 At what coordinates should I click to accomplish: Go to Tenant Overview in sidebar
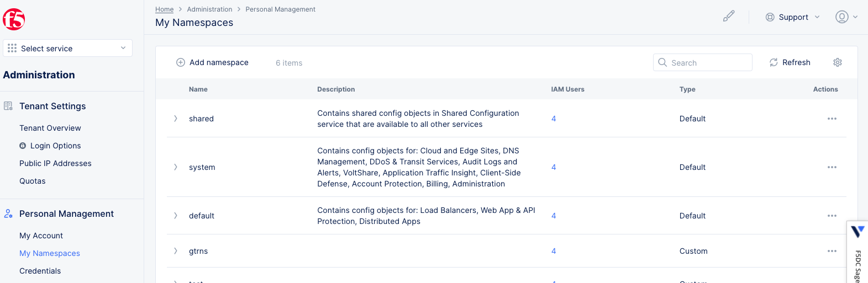50,128
